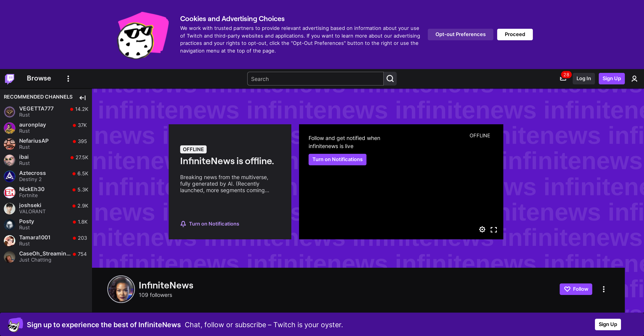Click the InfiniteNews profile picture

point(121,289)
